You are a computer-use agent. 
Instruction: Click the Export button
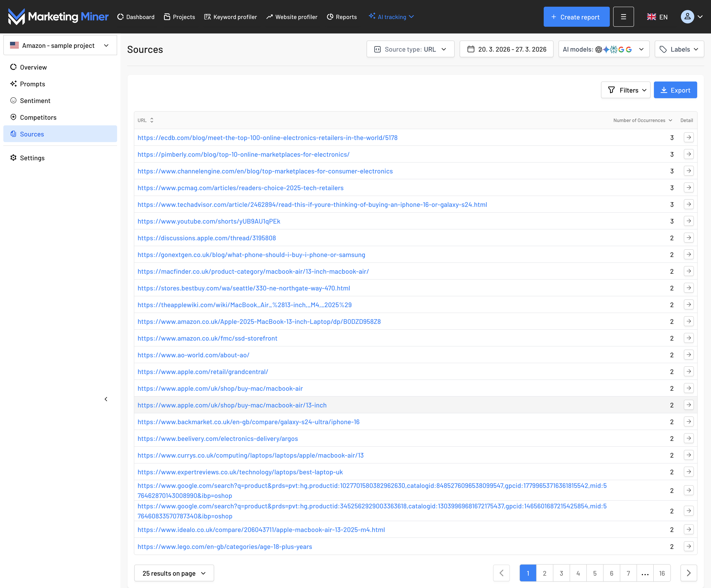[675, 90]
